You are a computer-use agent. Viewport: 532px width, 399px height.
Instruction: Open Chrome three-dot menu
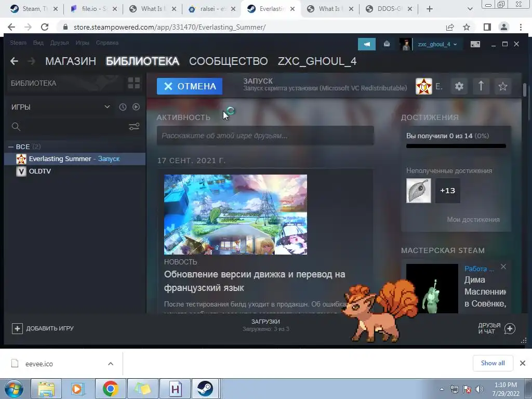(521, 27)
